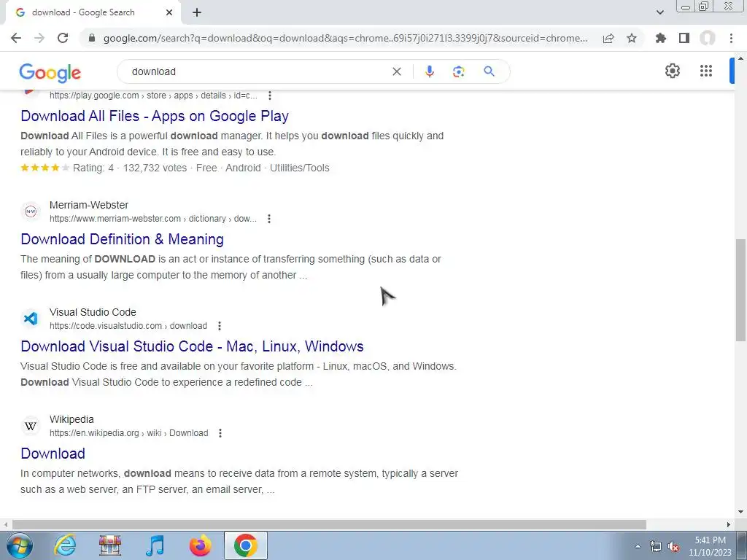Screen dimensions: 747x560
Task: Open more options for Visual Studio Code result
Action: (x=219, y=326)
